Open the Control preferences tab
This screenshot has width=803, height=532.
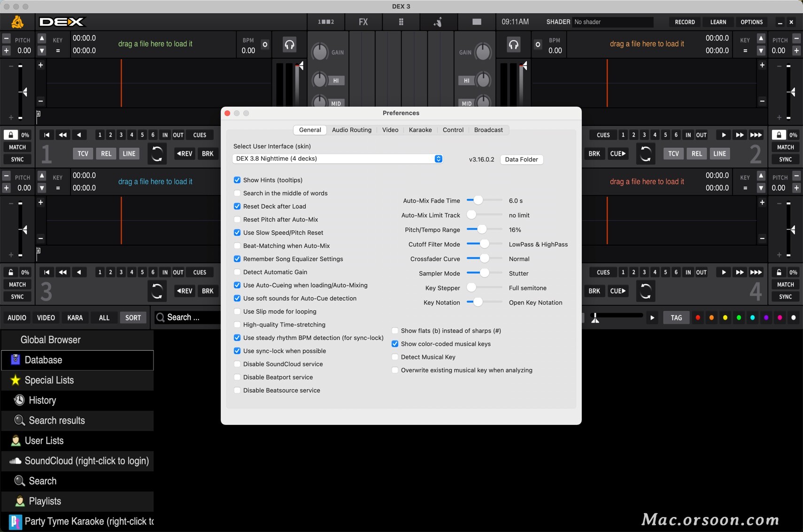(453, 130)
